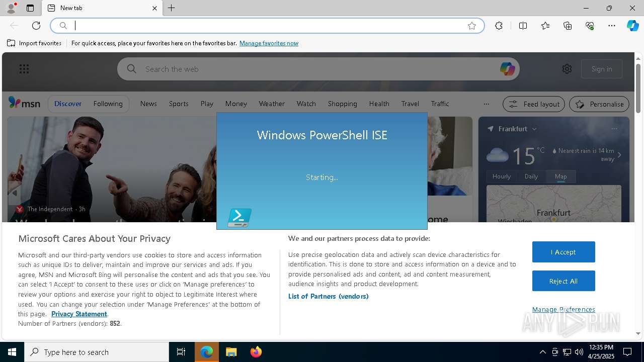Click taskbar Type here to search box

point(97,352)
